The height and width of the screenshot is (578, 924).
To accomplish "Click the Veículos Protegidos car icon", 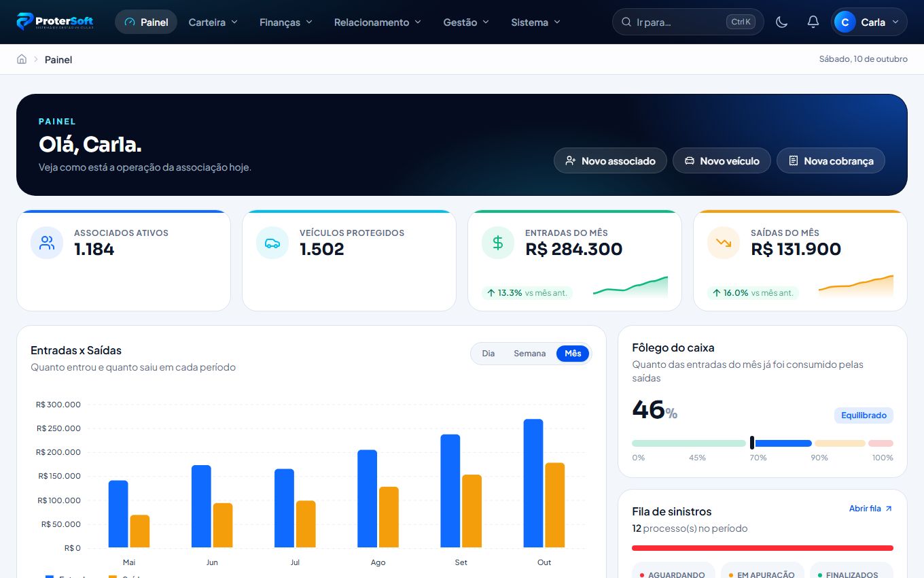I will point(272,243).
